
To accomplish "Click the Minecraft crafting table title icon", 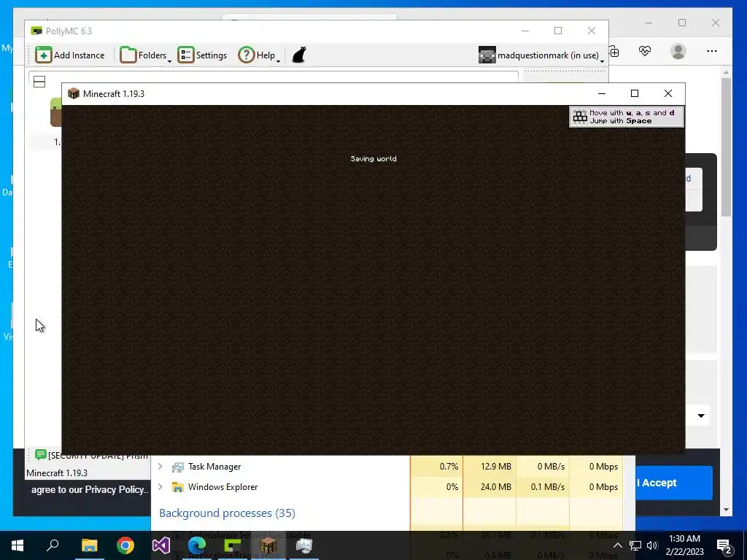I will (74, 93).
